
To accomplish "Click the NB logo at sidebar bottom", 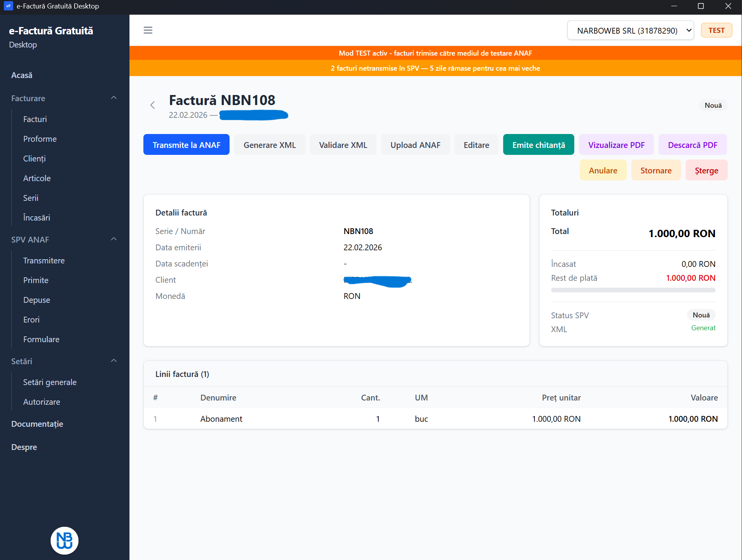I will [65, 540].
